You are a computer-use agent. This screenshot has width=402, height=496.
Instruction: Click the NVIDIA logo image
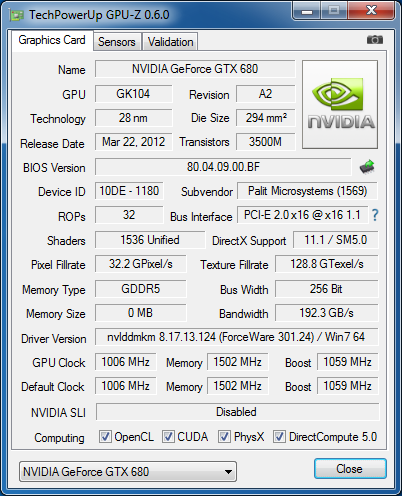(340, 104)
